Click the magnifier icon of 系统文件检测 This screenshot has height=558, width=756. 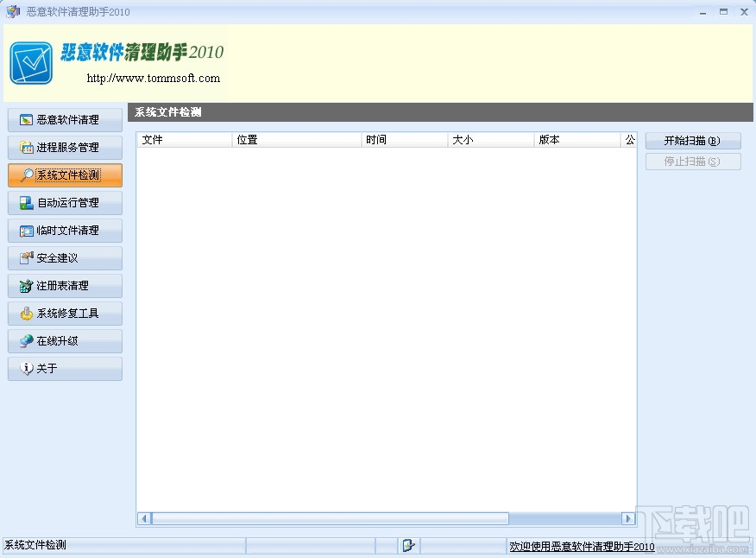click(27, 174)
